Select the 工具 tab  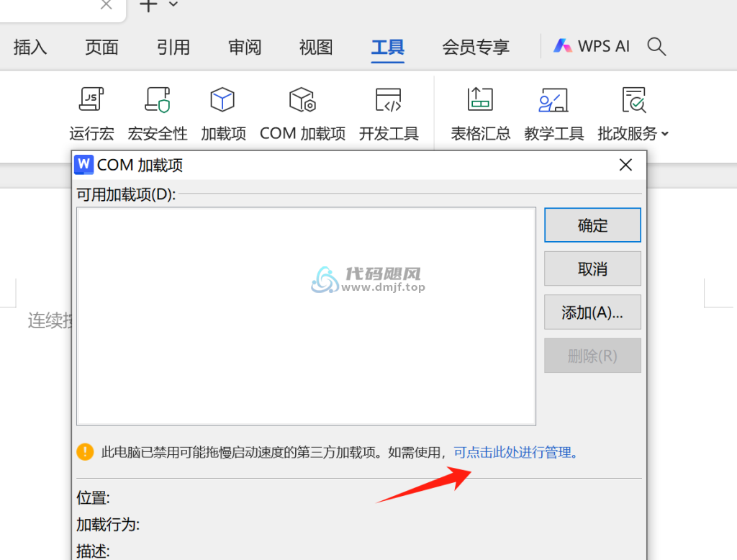click(388, 47)
